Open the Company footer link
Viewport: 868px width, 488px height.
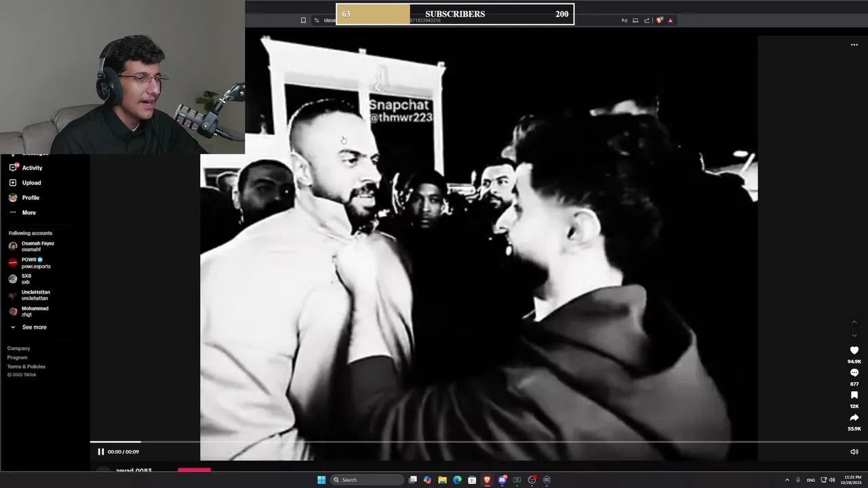pyautogui.click(x=19, y=348)
